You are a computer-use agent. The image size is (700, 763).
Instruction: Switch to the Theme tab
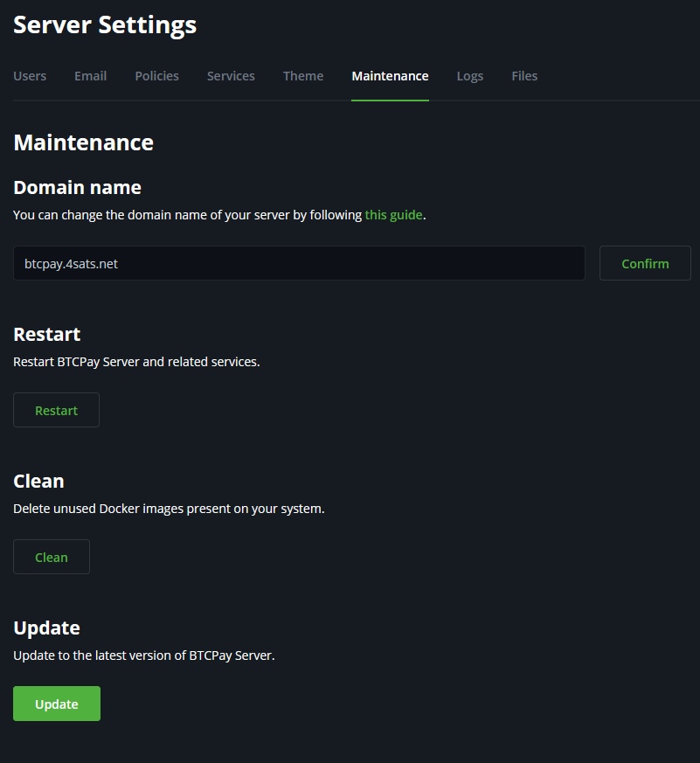click(303, 76)
